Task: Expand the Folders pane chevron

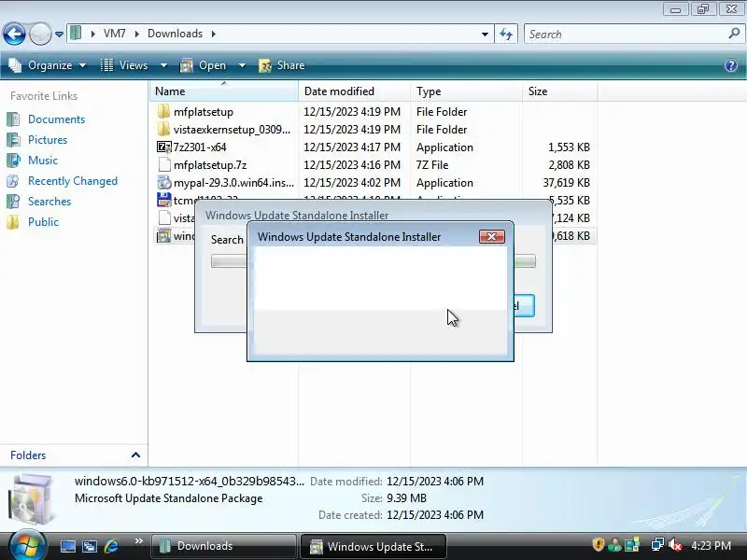Action: tap(135, 455)
